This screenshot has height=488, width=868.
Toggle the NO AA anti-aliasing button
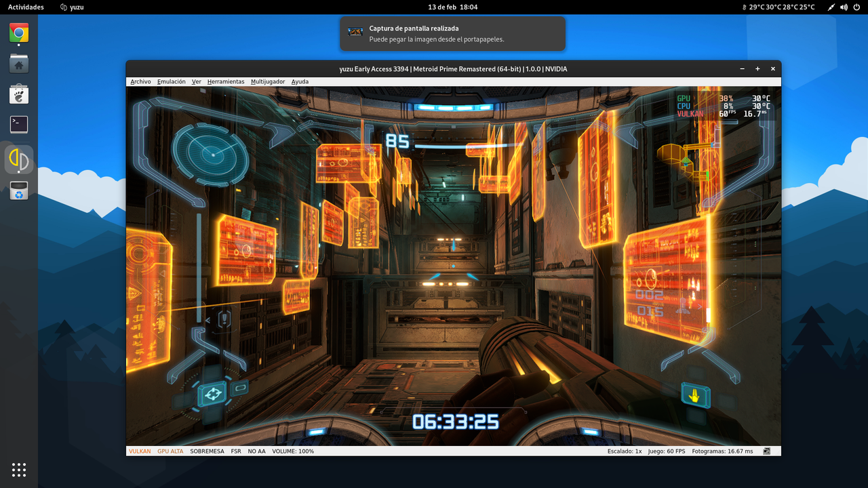[x=256, y=451]
